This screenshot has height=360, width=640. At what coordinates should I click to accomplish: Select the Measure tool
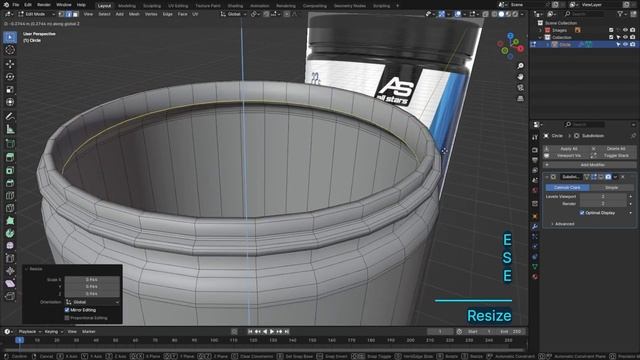tap(10, 129)
